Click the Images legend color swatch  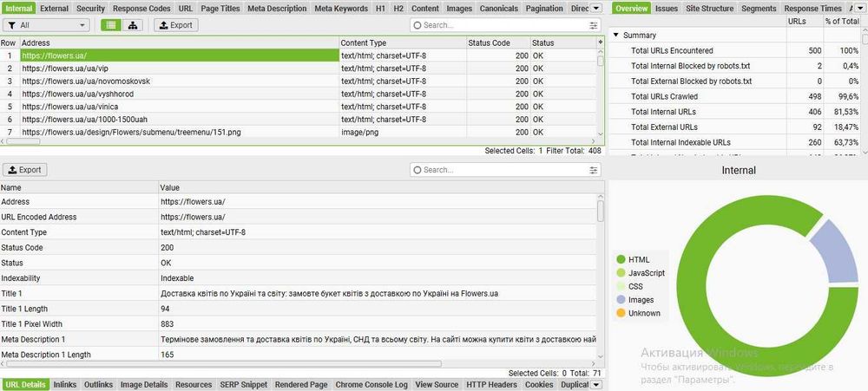[x=621, y=300]
